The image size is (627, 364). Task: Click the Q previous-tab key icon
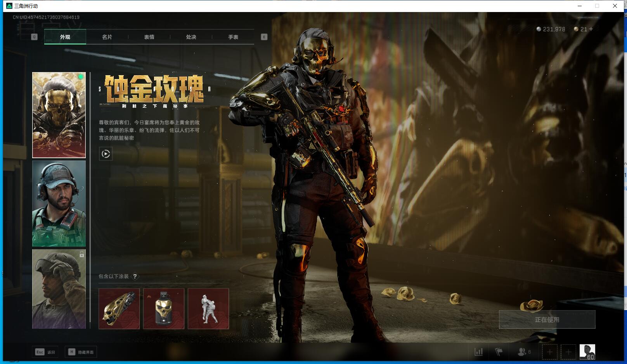pos(34,37)
